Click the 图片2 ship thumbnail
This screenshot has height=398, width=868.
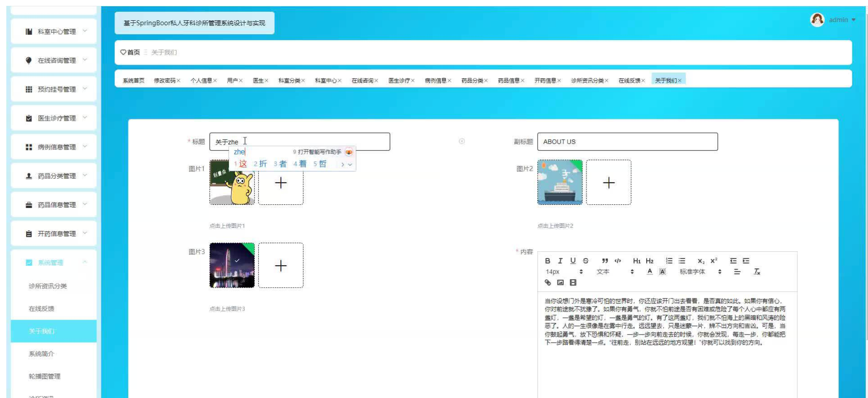point(560,182)
